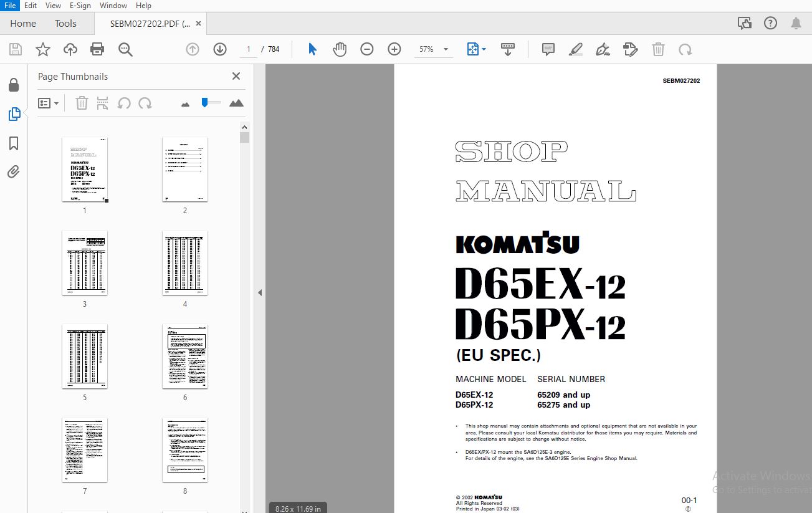Open the find text magnifier

pyautogui.click(x=125, y=50)
